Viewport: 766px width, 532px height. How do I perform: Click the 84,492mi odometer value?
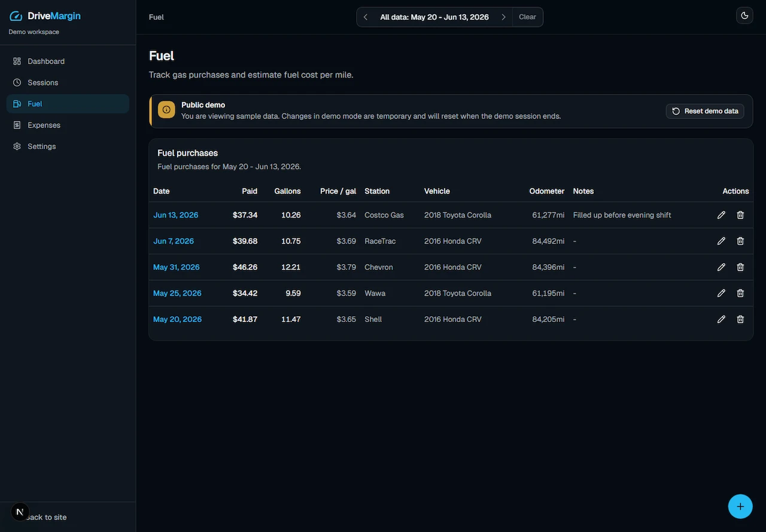coord(548,241)
